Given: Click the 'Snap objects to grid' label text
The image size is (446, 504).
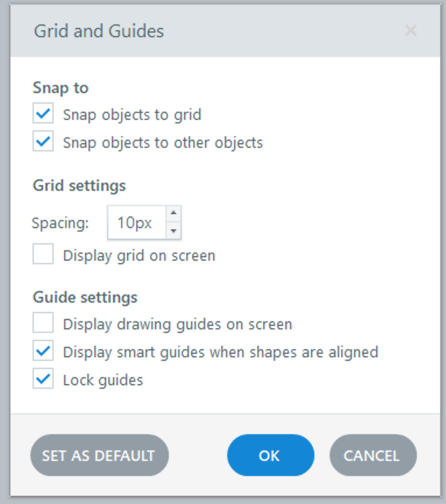Looking at the screenshot, I should point(132,115).
